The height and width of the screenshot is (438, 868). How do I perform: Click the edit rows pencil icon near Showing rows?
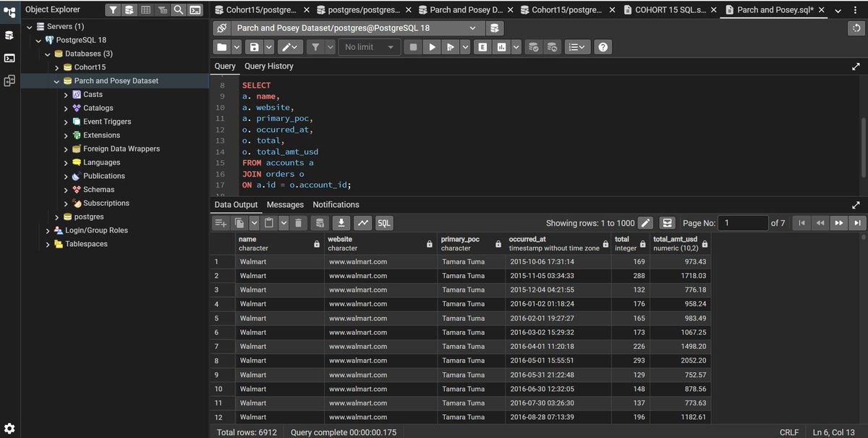pos(646,223)
